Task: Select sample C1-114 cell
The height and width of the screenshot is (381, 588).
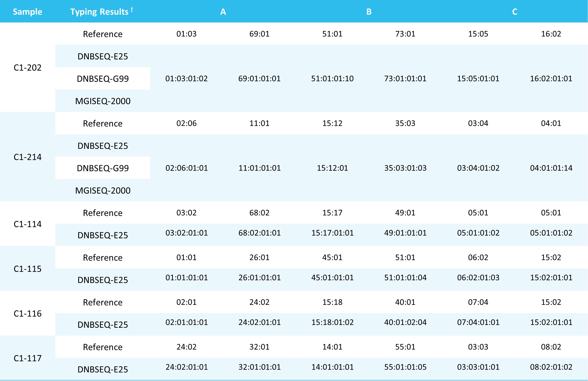Action: click(x=27, y=224)
